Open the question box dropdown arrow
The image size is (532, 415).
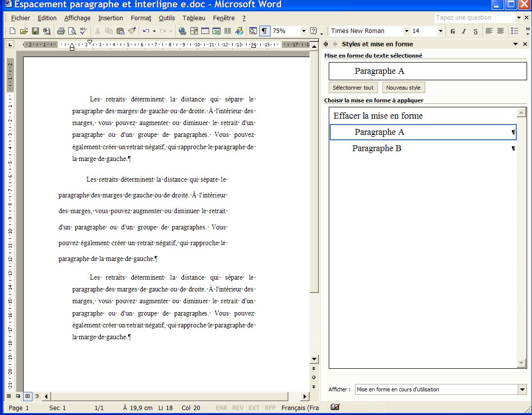click(519, 18)
